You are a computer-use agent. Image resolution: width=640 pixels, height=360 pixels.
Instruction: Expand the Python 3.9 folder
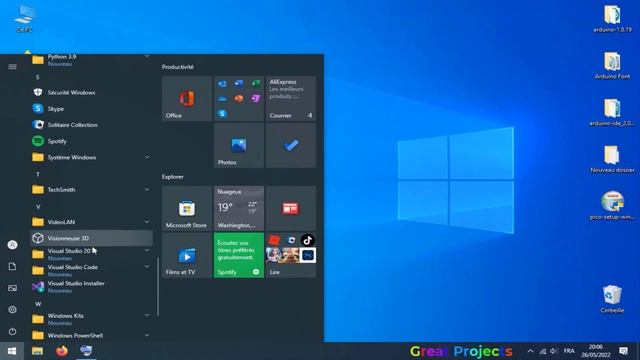coord(91,60)
